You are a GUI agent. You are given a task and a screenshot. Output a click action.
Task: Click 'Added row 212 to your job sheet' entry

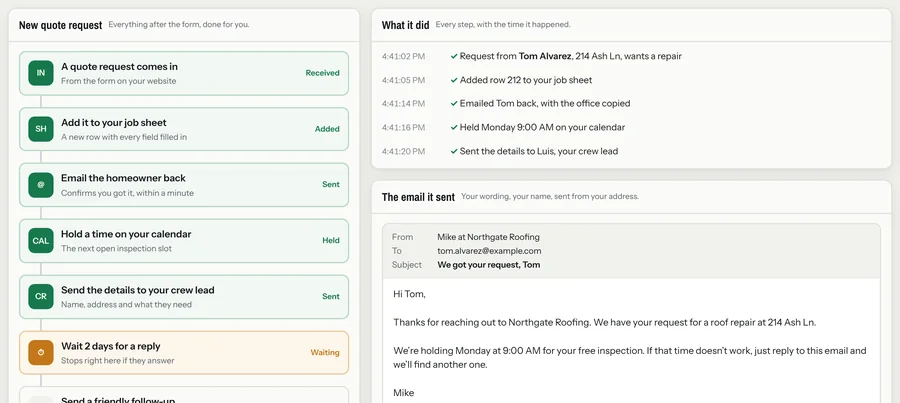click(x=526, y=80)
